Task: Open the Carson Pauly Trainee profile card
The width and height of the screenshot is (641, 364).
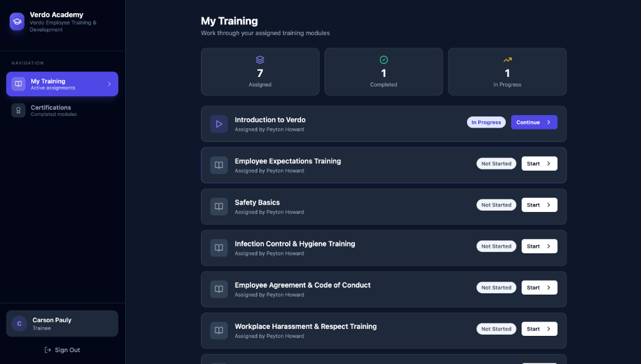Action: point(62,323)
